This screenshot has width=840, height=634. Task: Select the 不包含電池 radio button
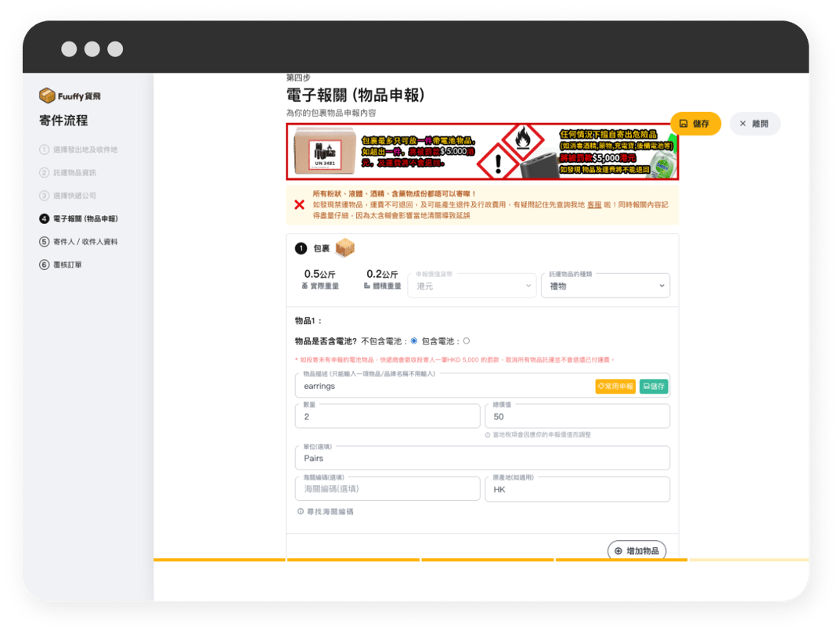pyautogui.click(x=414, y=341)
